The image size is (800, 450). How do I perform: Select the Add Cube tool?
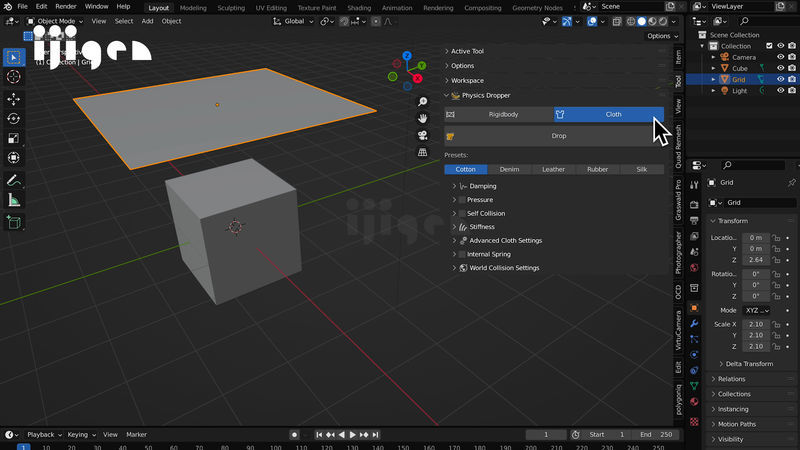coord(14,222)
